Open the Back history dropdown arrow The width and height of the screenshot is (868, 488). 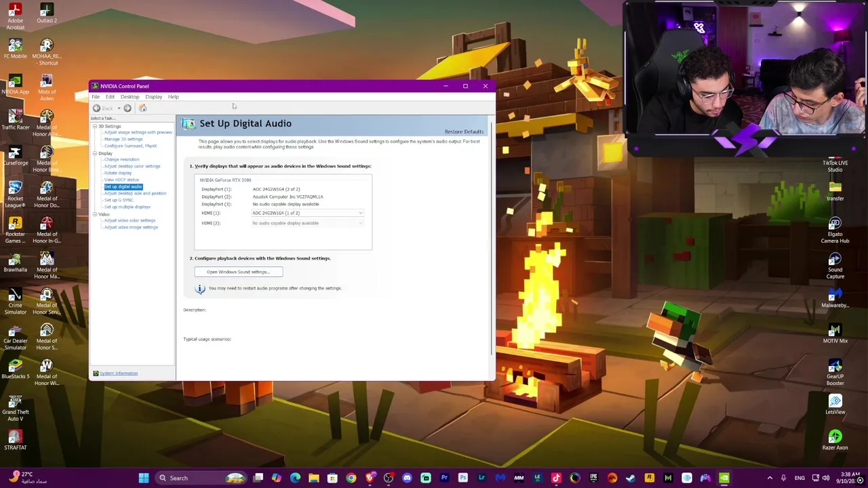119,108
